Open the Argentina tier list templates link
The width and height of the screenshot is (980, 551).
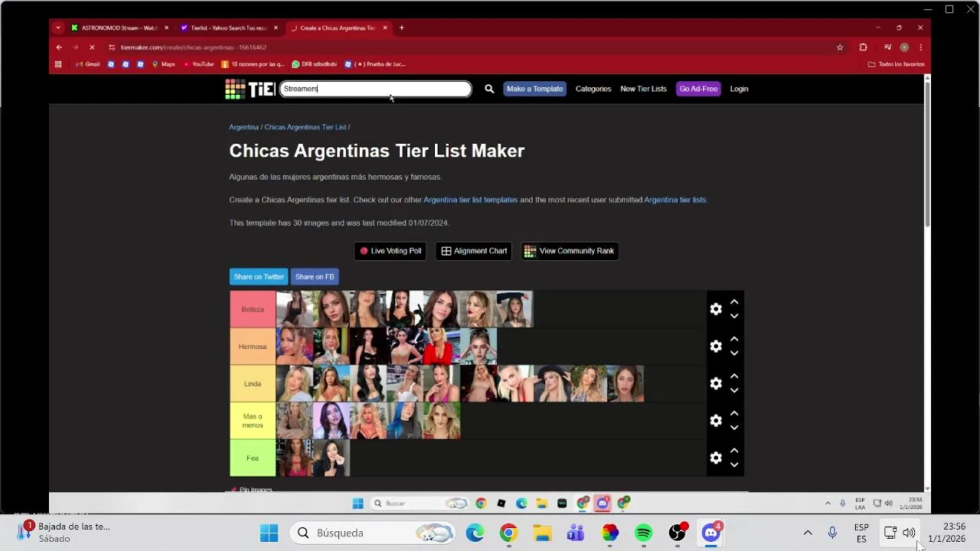[x=471, y=200]
